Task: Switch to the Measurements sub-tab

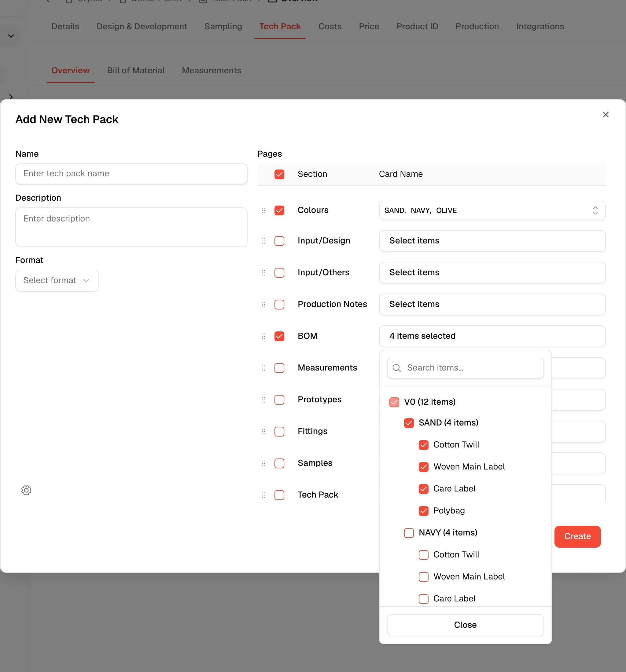Action: (x=212, y=70)
